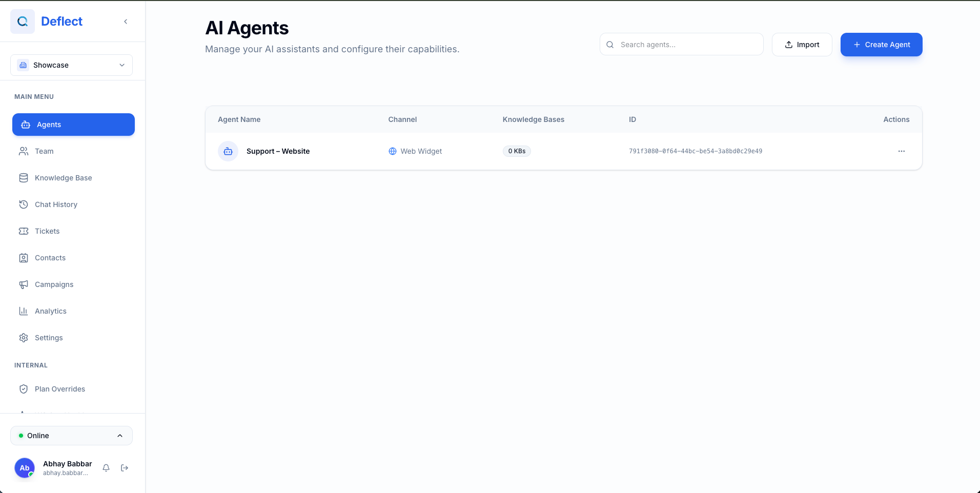The image size is (980, 493).
Task: Click the Abhay Babbar profile name
Action: (68, 464)
